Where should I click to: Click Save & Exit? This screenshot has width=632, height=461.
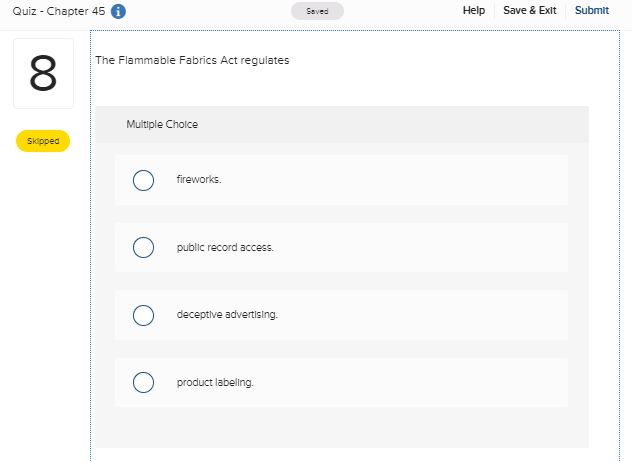pos(529,11)
